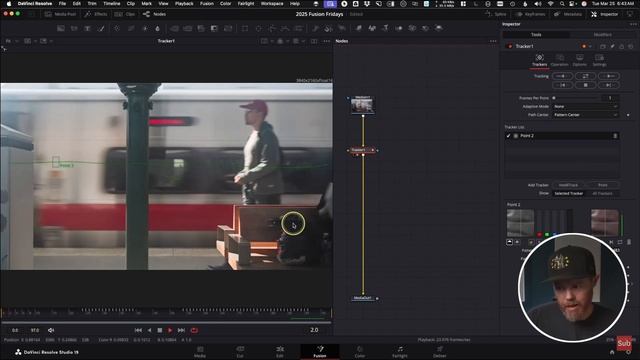Open the Media Pool panel
Viewport: 640px width, 360px height.
(60, 14)
